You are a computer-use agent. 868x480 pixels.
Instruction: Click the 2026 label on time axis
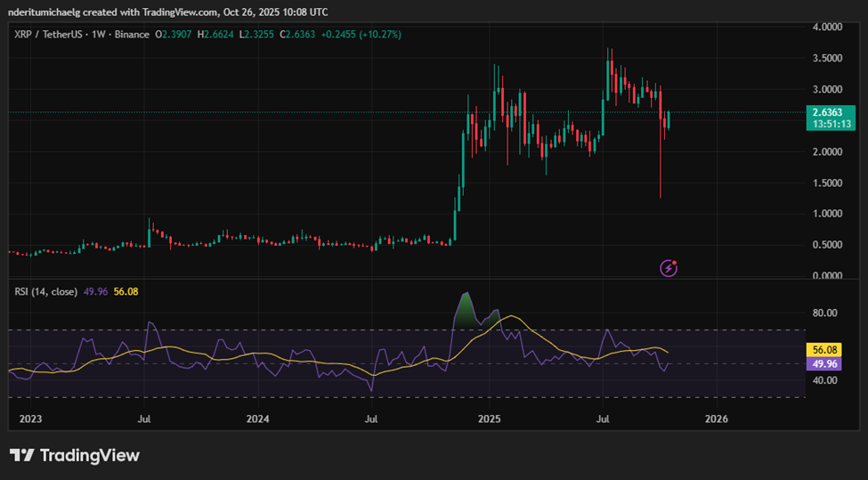717,418
